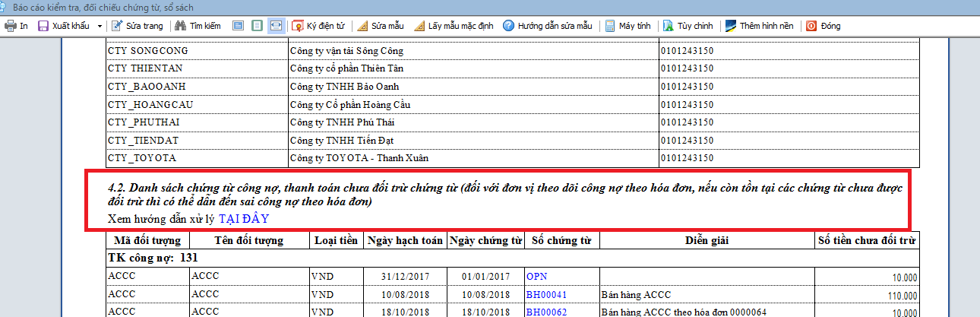Image resolution: width=980 pixels, height=317 pixels.
Task: Open Sửa trang page editor
Action: [x=137, y=26]
